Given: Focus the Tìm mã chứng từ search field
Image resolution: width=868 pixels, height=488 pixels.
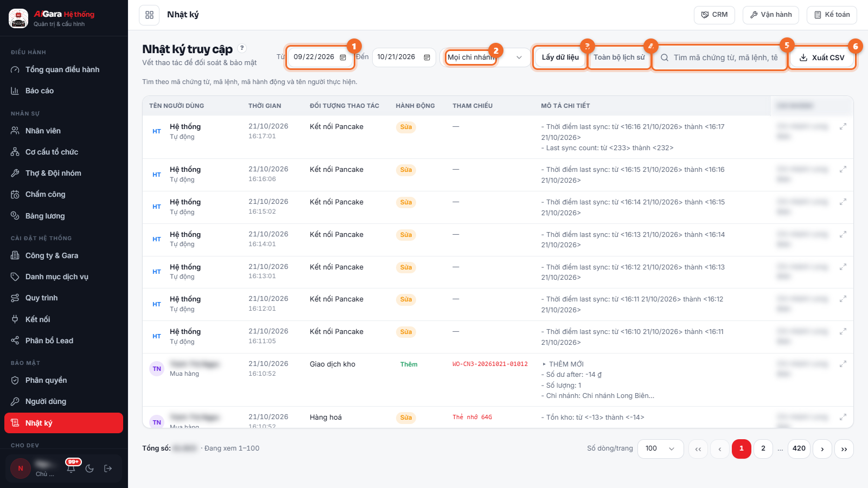Looking at the screenshot, I should 720,57.
